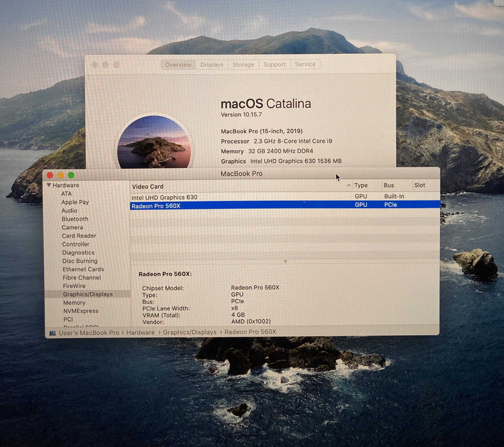504x447 pixels.
Task: Sort by the Video Card column header
Action: click(x=147, y=186)
